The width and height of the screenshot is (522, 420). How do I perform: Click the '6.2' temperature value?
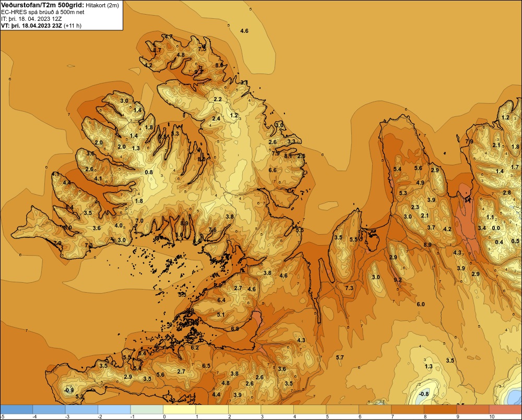tap(195, 348)
